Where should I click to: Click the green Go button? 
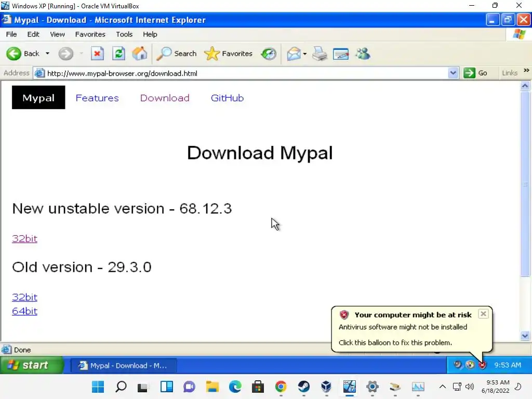click(x=475, y=73)
